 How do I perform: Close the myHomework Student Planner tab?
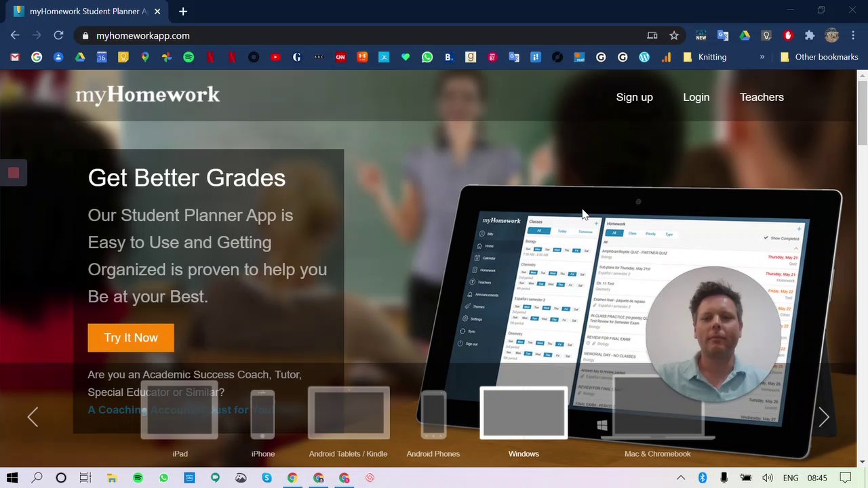click(x=158, y=12)
